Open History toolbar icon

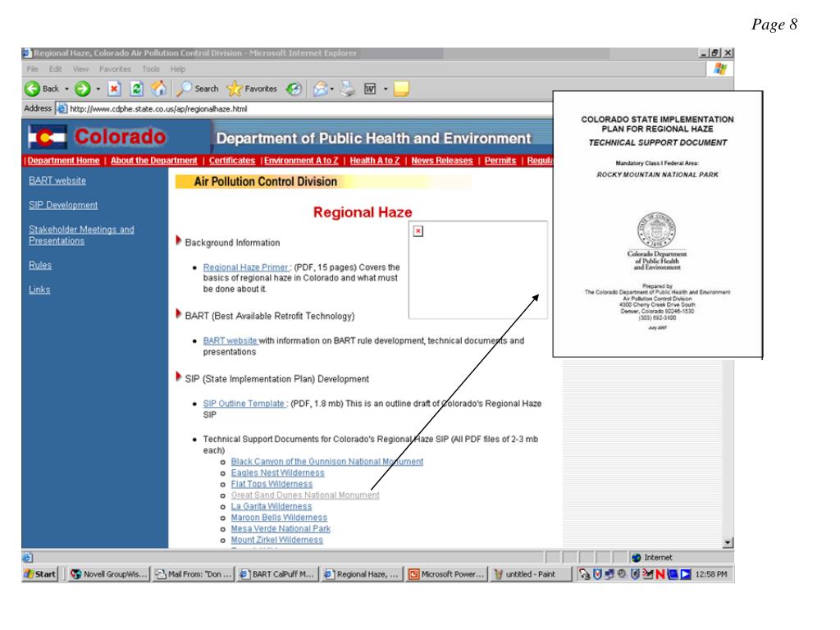pyautogui.click(x=294, y=89)
